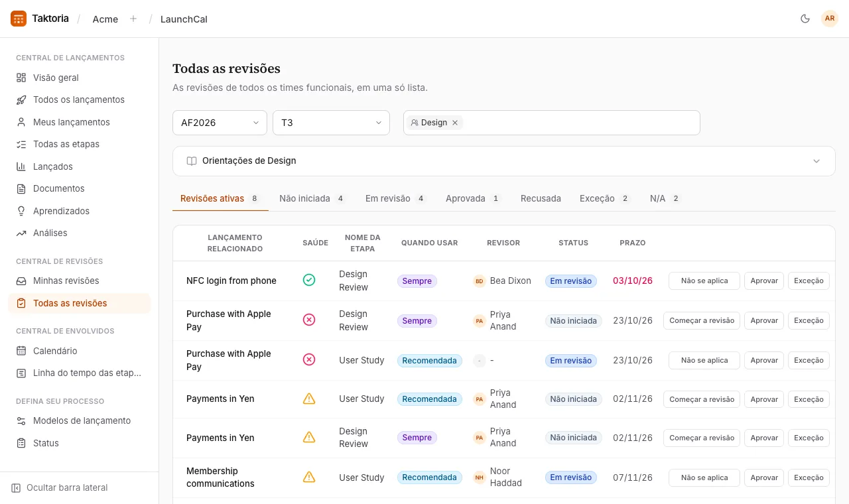Open the AR user avatar menu
Image resolution: width=849 pixels, height=504 pixels.
coord(830,19)
